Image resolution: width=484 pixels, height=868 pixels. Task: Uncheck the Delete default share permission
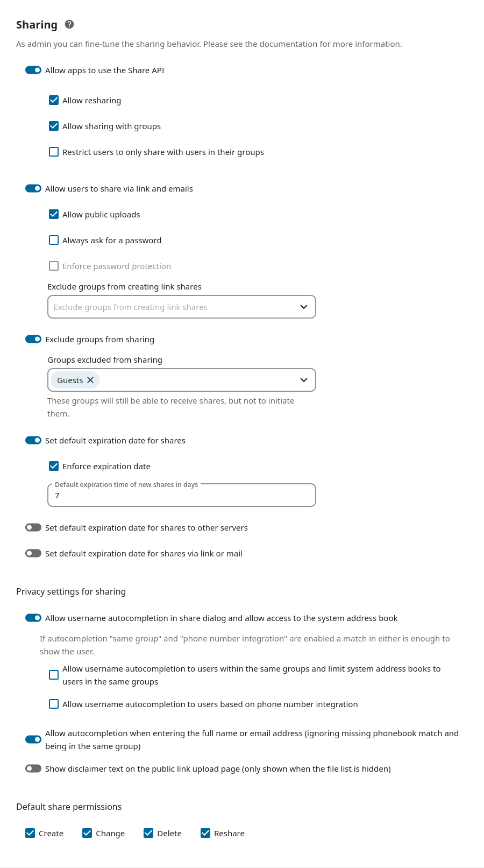point(148,833)
